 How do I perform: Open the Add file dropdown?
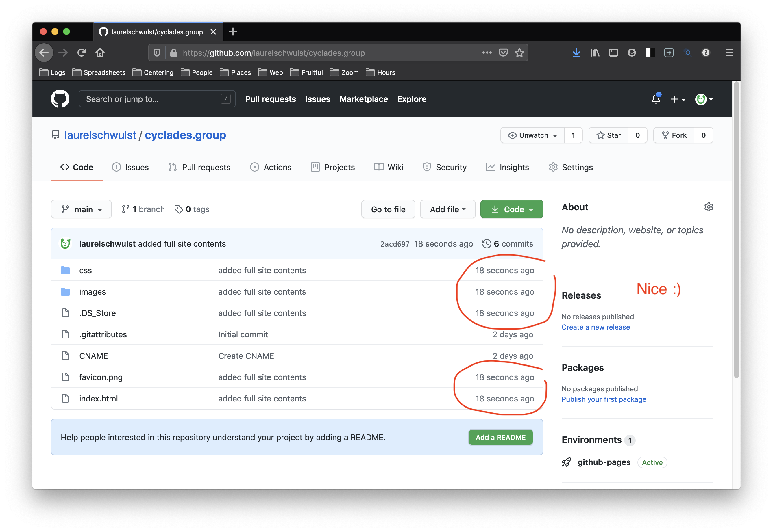point(447,209)
